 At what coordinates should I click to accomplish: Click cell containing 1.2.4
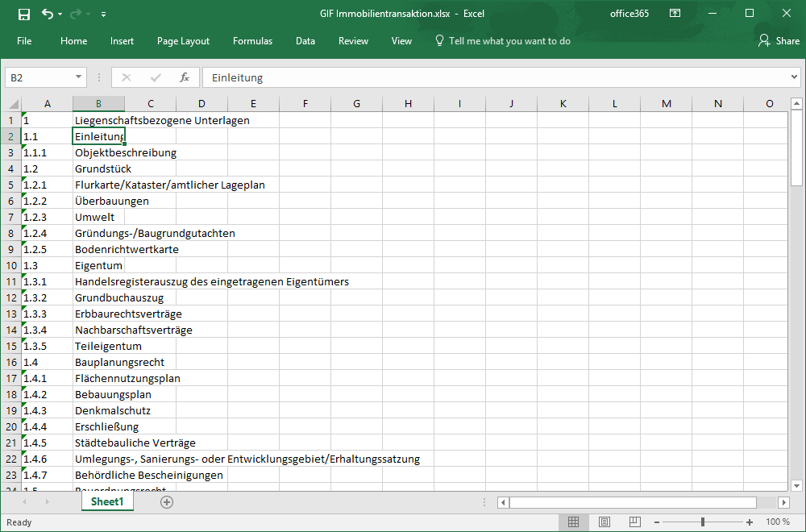(47, 234)
